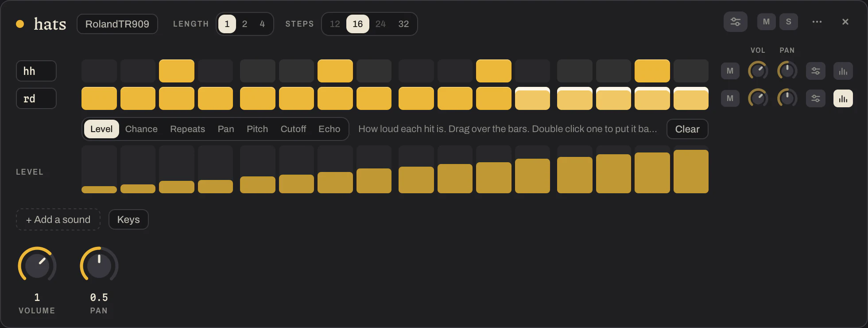This screenshot has height=328, width=868.
Task: Open sound settings sliders for hh row
Action: pos(816,71)
